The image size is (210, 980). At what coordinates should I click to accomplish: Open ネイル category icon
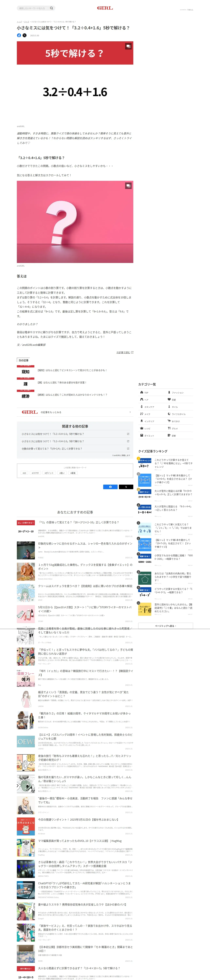pyautogui.click(x=169, y=407)
